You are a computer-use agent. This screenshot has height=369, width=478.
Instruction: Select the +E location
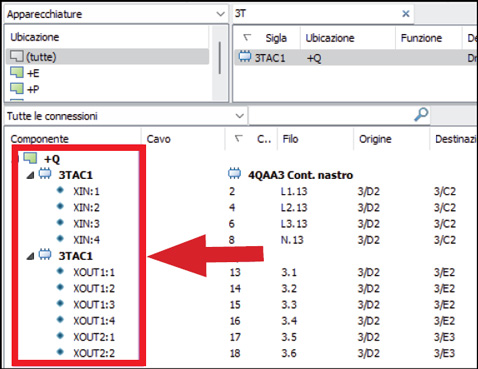pos(33,73)
